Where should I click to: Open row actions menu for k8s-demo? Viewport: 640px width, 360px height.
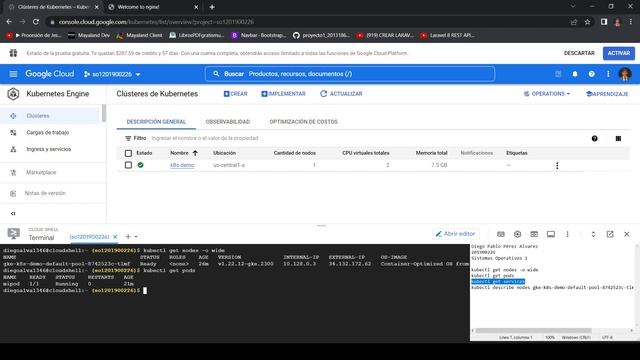coord(557,166)
